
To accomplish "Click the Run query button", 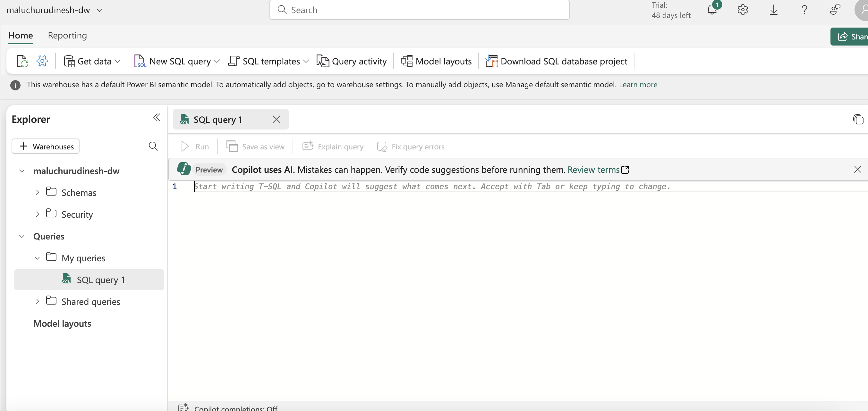I will (x=195, y=147).
